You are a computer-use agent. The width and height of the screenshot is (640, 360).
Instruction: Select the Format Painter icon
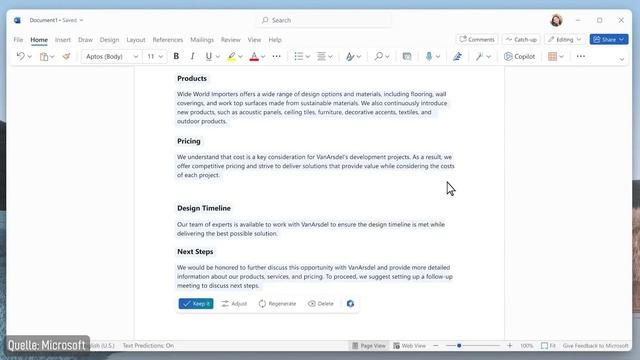(x=66, y=56)
